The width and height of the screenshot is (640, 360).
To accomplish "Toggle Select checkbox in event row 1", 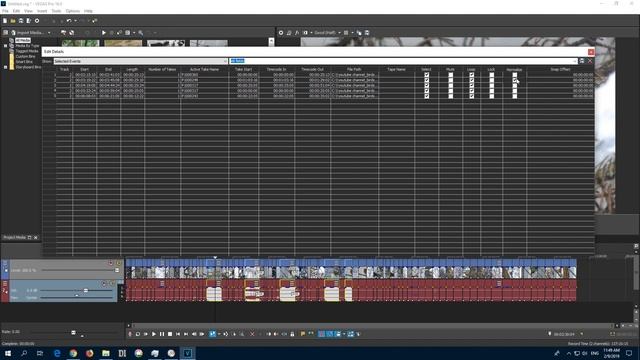I will 427,75.
